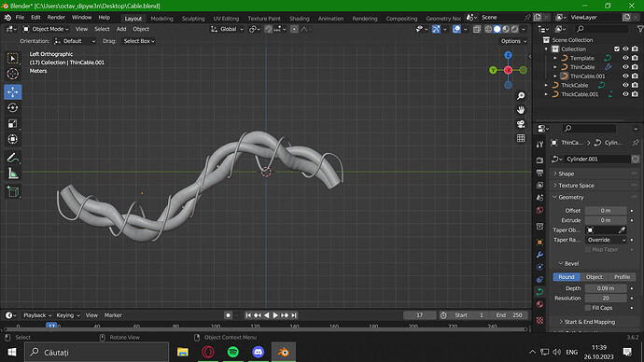The height and width of the screenshot is (362, 644).
Task: Open the Render menu
Action: click(56, 18)
